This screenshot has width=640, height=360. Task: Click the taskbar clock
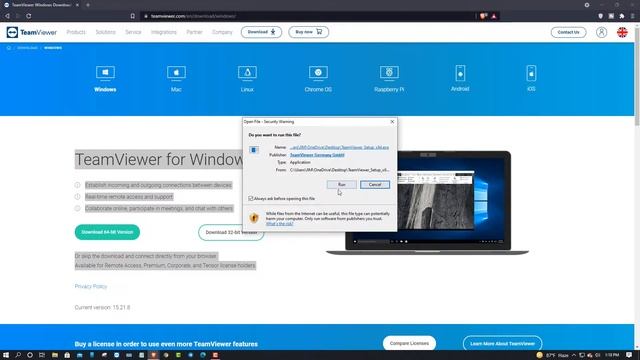tap(612, 355)
